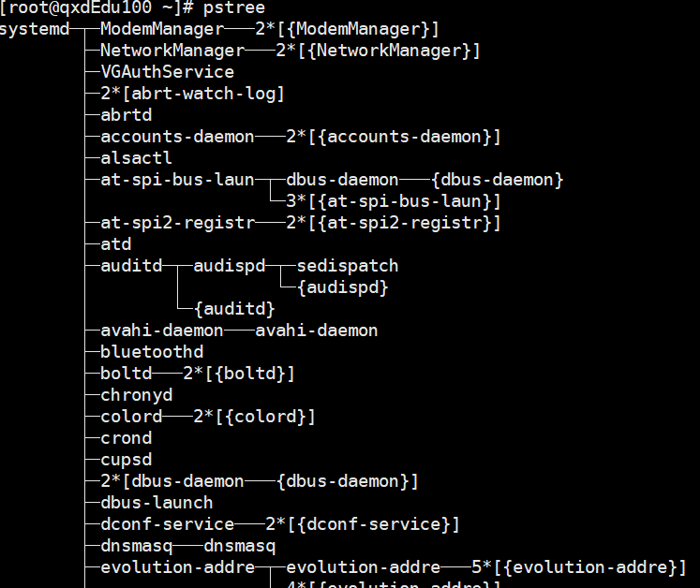Click the 2*[{boltd}] thread group
The image size is (700, 588).
click(x=239, y=374)
